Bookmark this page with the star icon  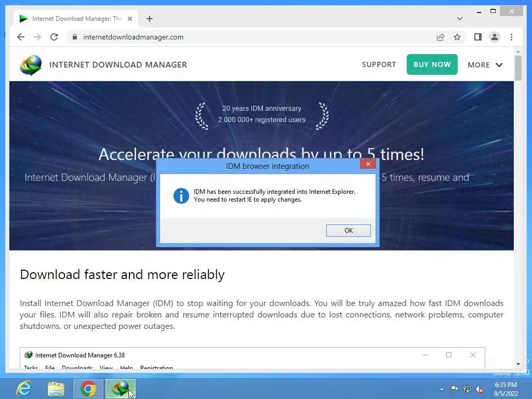click(457, 37)
